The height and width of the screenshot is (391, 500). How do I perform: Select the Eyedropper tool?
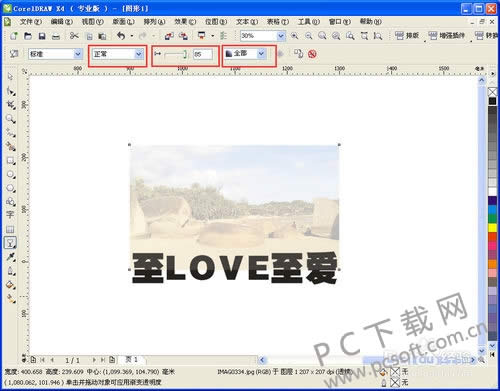coord(10,257)
